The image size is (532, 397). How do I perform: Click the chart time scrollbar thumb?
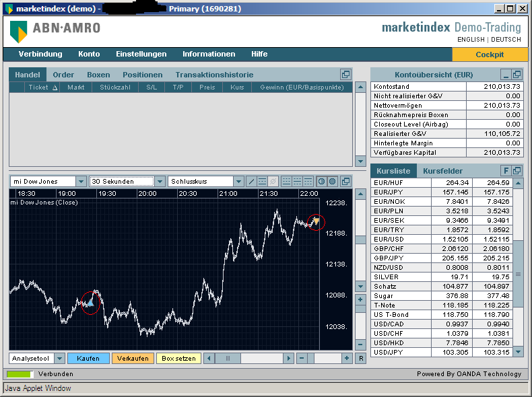click(x=228, y=358)
